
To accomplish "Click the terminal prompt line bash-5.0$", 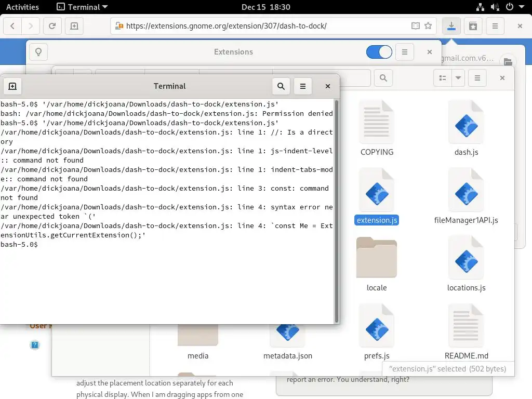I will 19,244.
